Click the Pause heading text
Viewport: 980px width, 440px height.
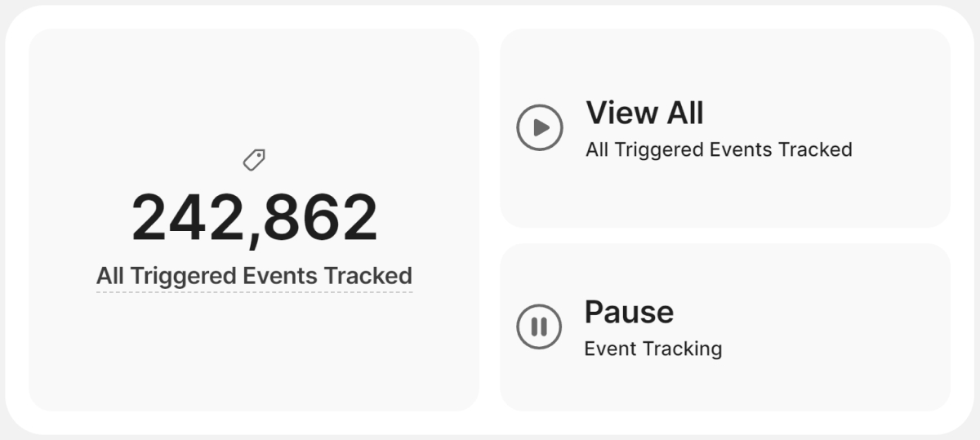629,312
